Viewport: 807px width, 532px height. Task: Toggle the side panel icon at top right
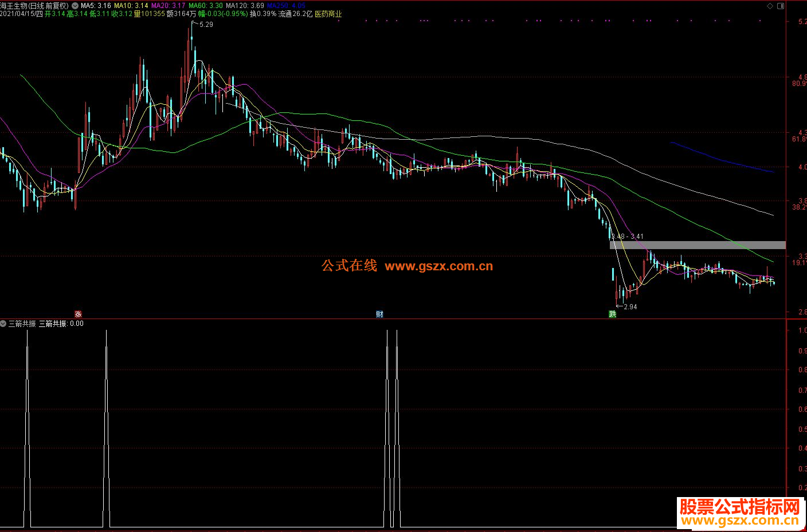tap(780, 6)
